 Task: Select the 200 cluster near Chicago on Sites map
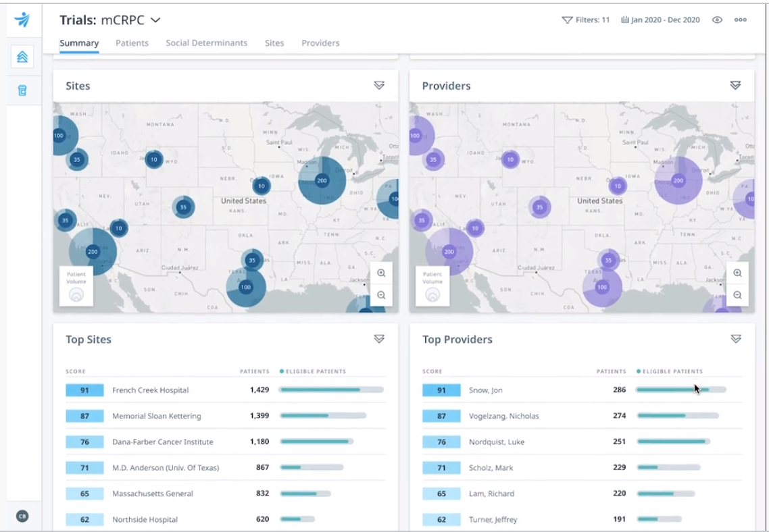click(x=322, y=180)
